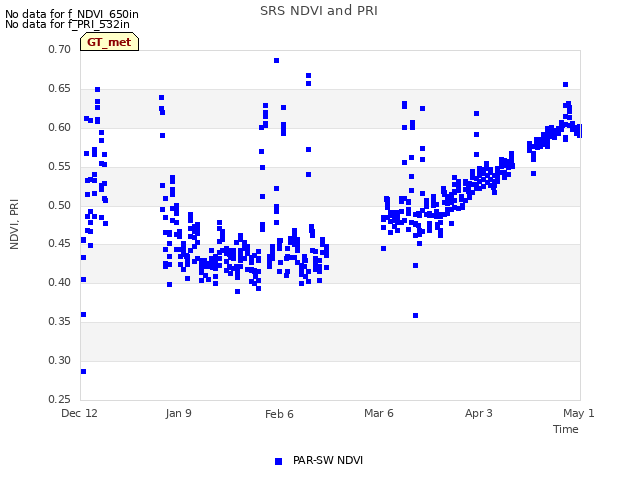Image resolution: width=640 pixels, height=480 pixels.
Task: Click the Apr 3 x-axis tick label
Action: coord(479,413)
